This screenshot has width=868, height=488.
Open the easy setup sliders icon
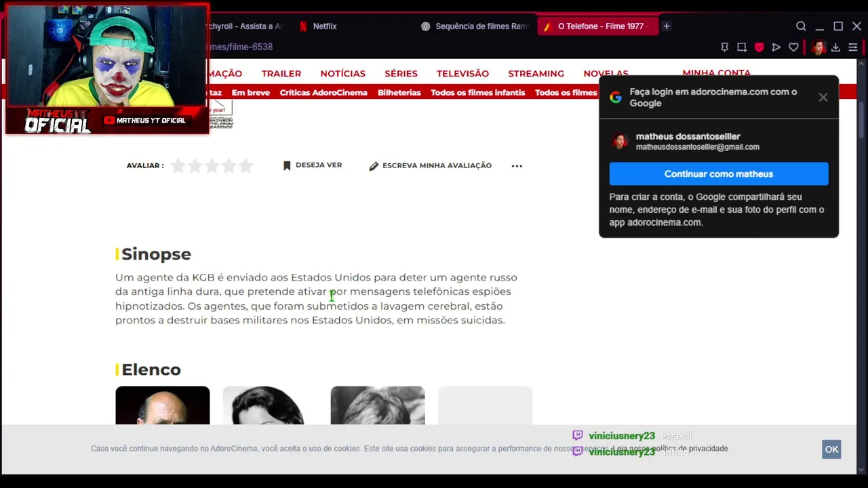pyautogui.click(x=853, y=47)
